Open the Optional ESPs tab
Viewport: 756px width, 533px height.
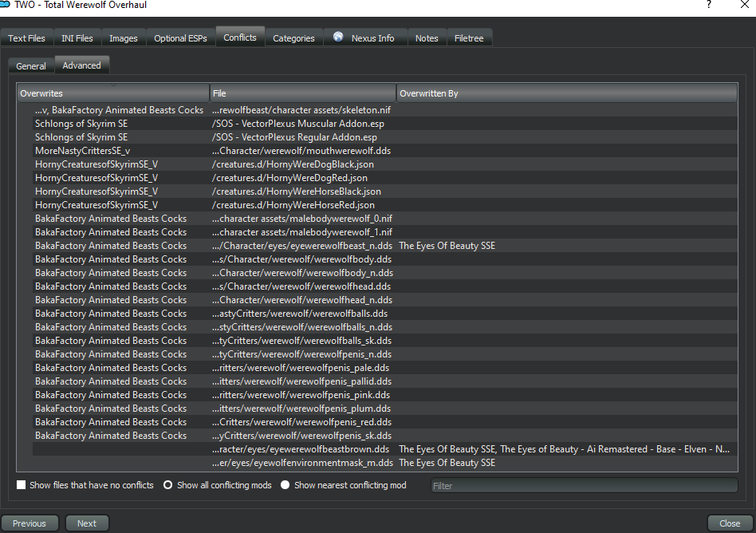[x=180, y=38]
